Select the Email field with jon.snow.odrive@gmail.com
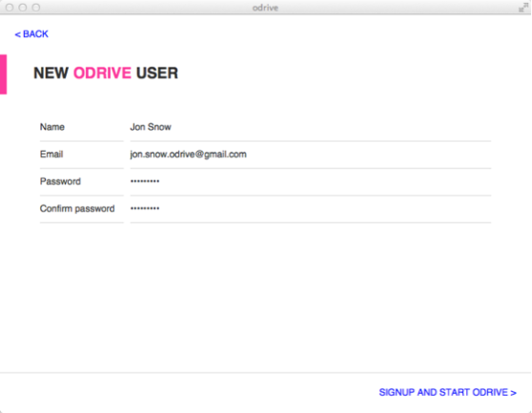 point(311,155)
